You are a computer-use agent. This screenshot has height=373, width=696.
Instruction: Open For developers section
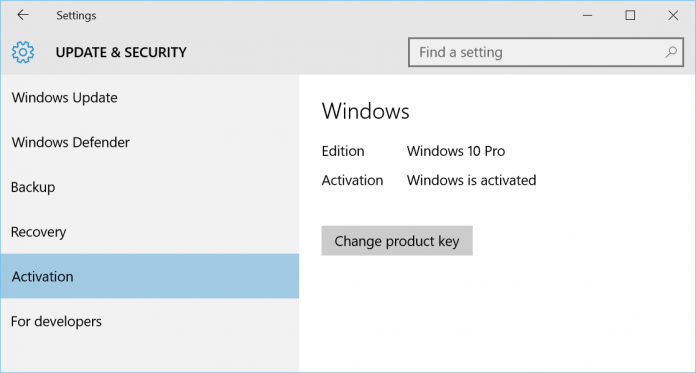pyautogui.click(x=150, y=321)
